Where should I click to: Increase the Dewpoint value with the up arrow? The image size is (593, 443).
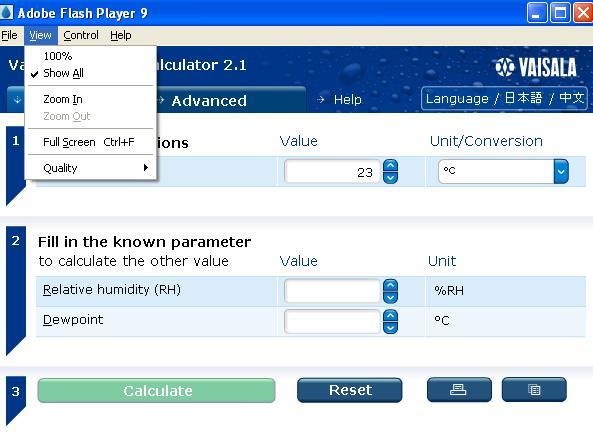(390, 316)
